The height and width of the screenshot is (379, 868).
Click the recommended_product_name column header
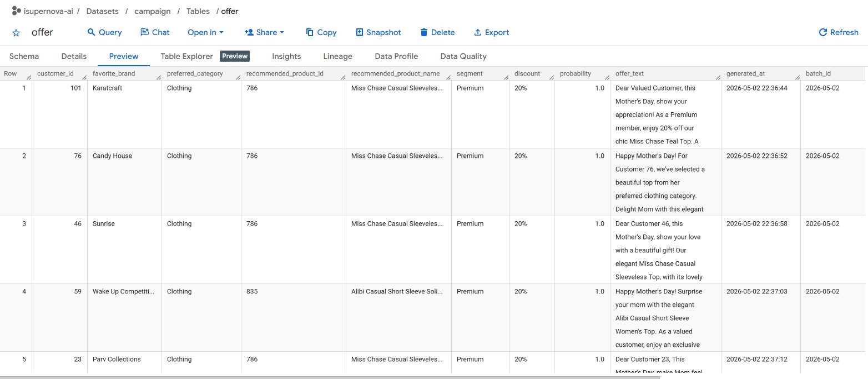point(395,73)
